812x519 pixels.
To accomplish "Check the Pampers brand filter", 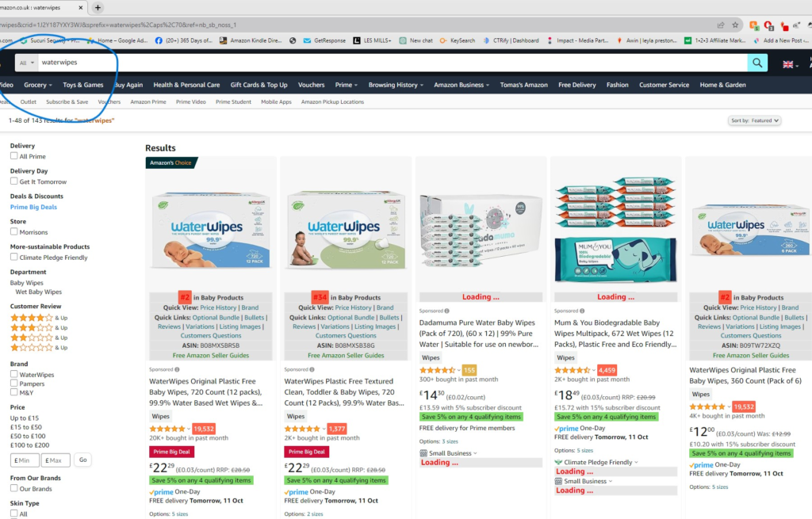I will (14, 384).
